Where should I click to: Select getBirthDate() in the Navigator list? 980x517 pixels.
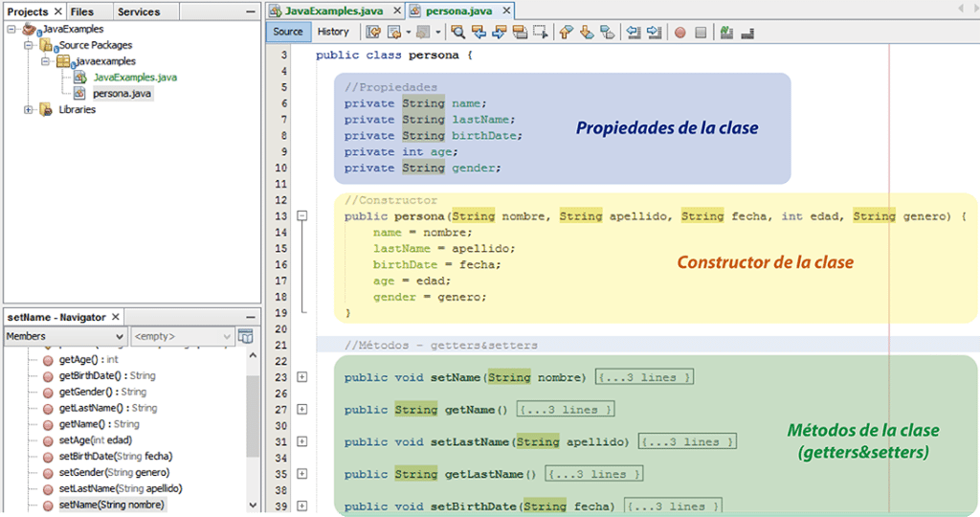106,376
